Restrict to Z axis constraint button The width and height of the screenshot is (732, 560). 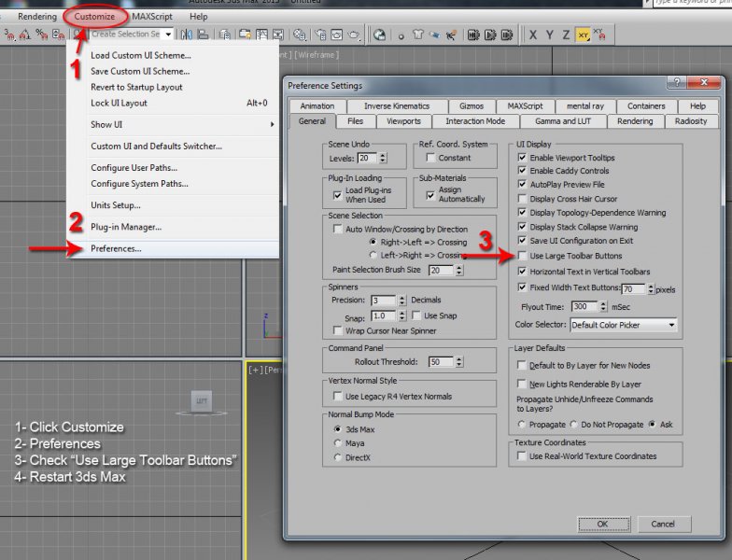[x=566, y=35]
